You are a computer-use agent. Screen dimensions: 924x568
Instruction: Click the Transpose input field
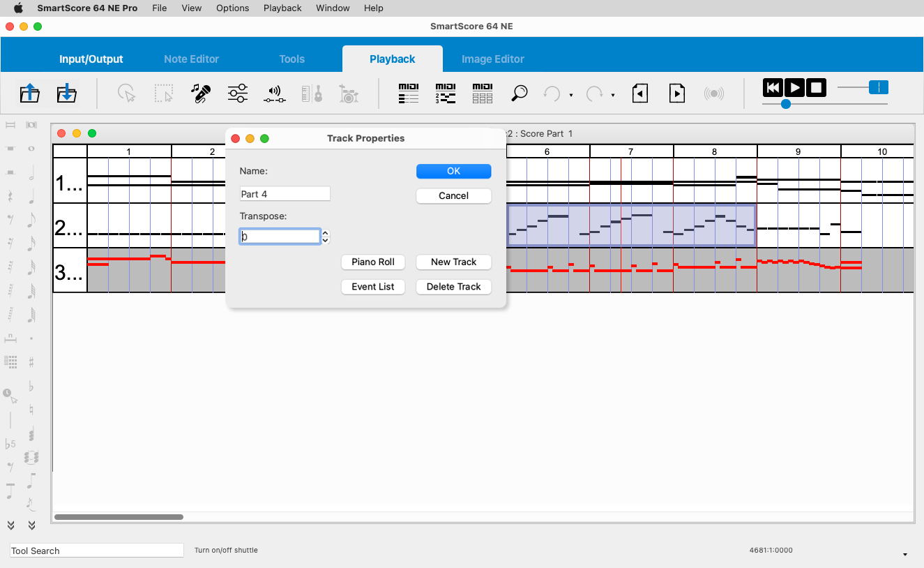pos(280,237)
